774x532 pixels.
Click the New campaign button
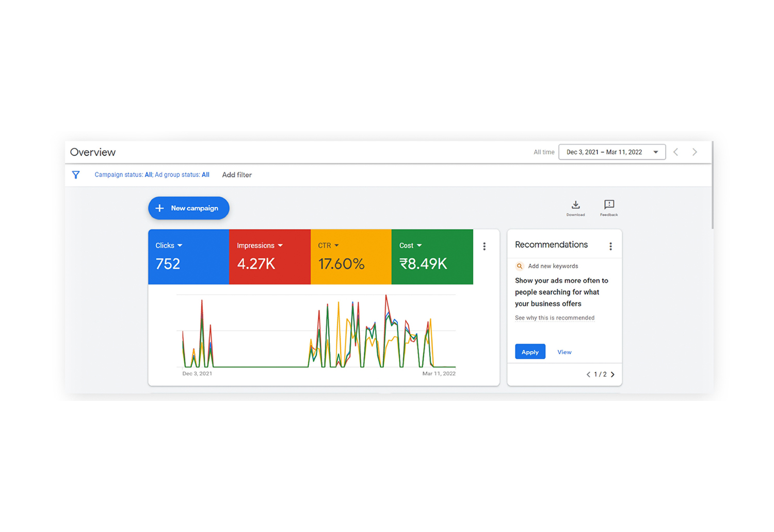(189, 208)
